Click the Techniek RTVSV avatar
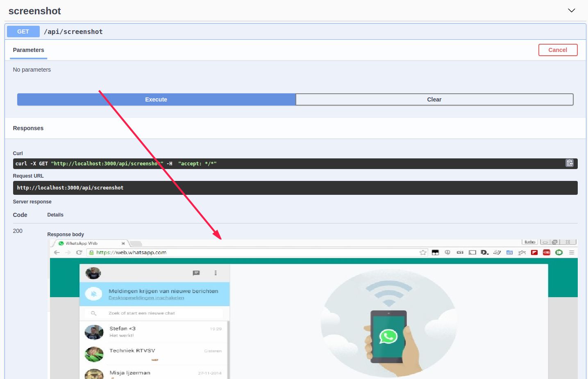 coord(94,354)
